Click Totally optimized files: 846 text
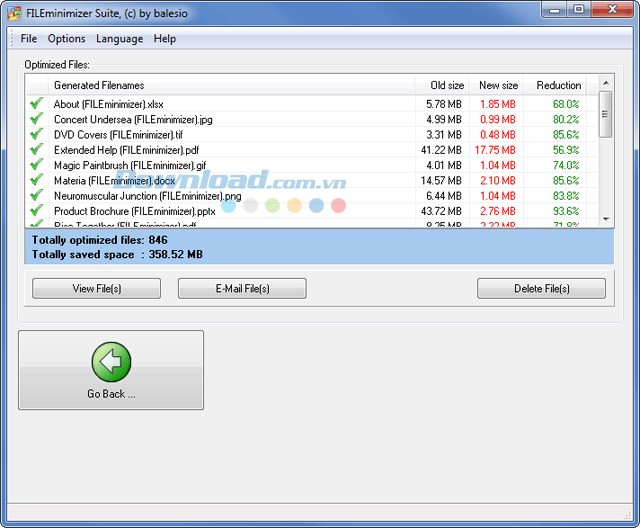Screen dimensions: 640x528 coord(100,240)
